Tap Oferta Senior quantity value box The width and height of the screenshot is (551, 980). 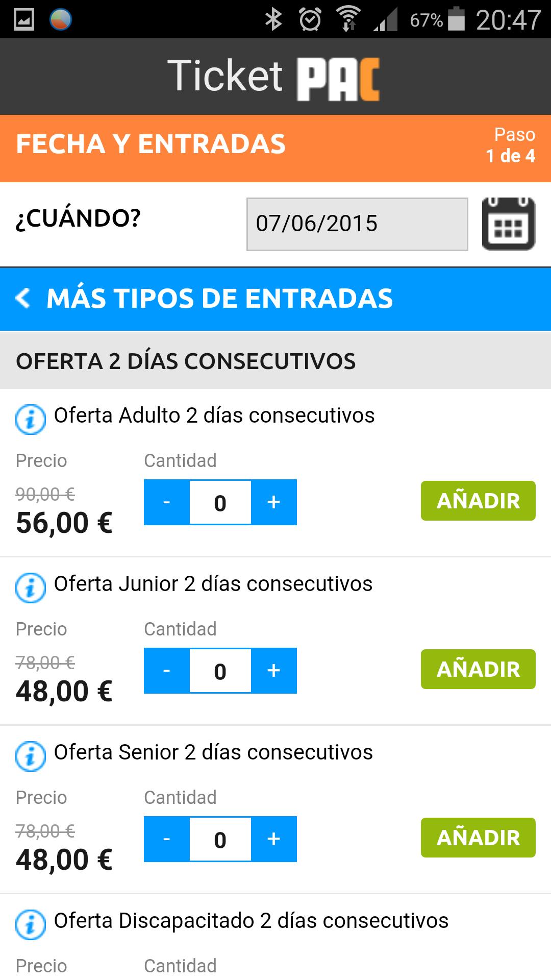pos(220,840)
